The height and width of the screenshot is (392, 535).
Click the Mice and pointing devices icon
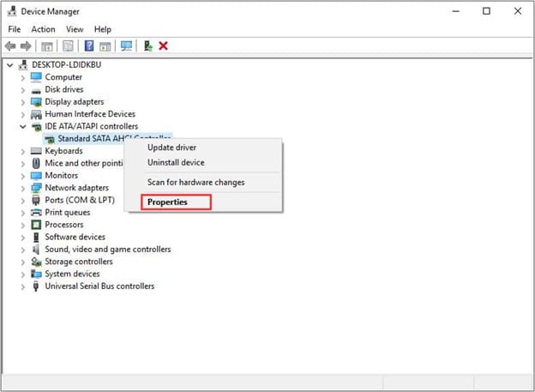click(x=36, y=163)
